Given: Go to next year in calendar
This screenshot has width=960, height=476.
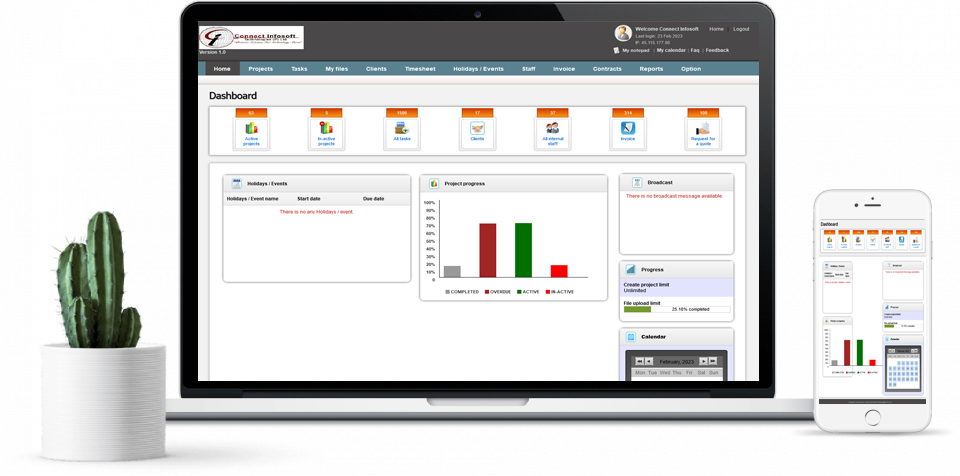Looking at the screenshot, I should (x=713, y=361).
